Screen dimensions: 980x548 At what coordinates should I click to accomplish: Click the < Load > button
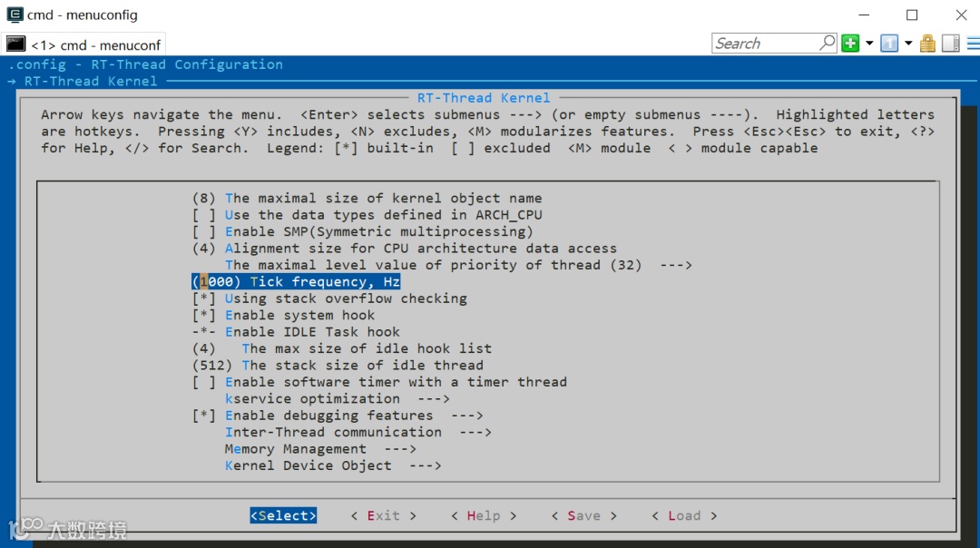684,515
